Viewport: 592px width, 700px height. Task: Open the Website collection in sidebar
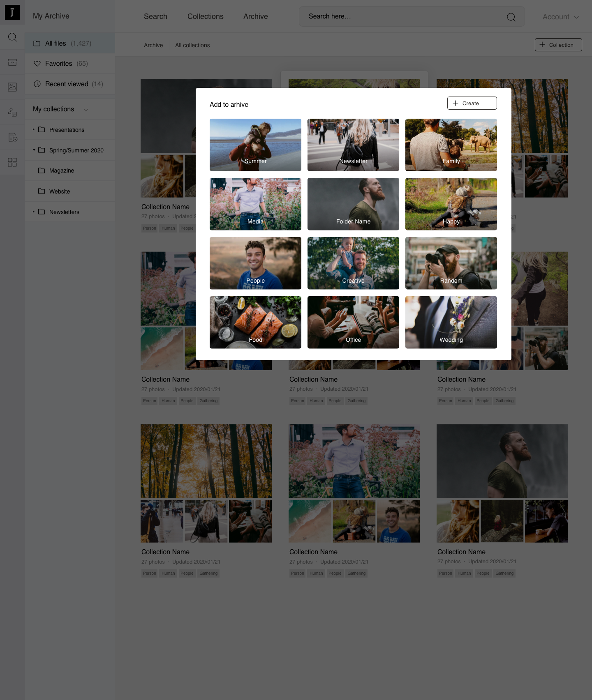[x=70, y=191]
